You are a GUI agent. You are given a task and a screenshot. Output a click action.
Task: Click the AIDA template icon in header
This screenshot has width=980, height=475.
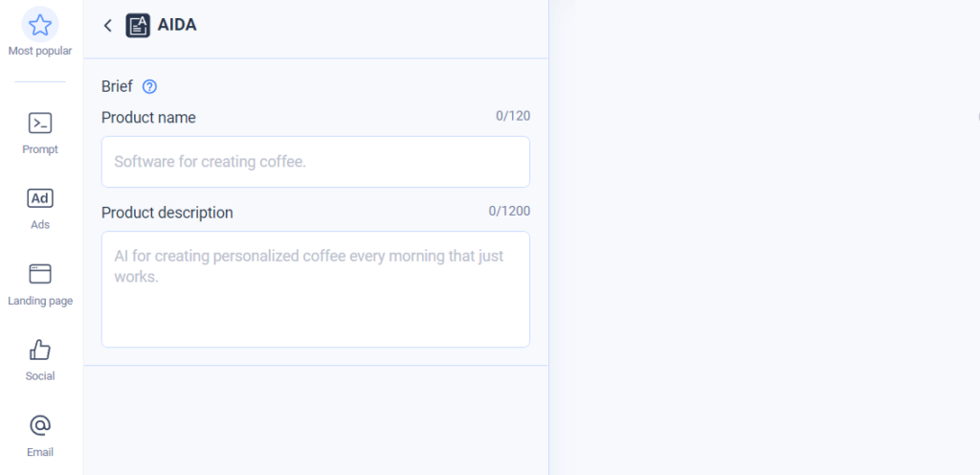(x=138, y=26)
